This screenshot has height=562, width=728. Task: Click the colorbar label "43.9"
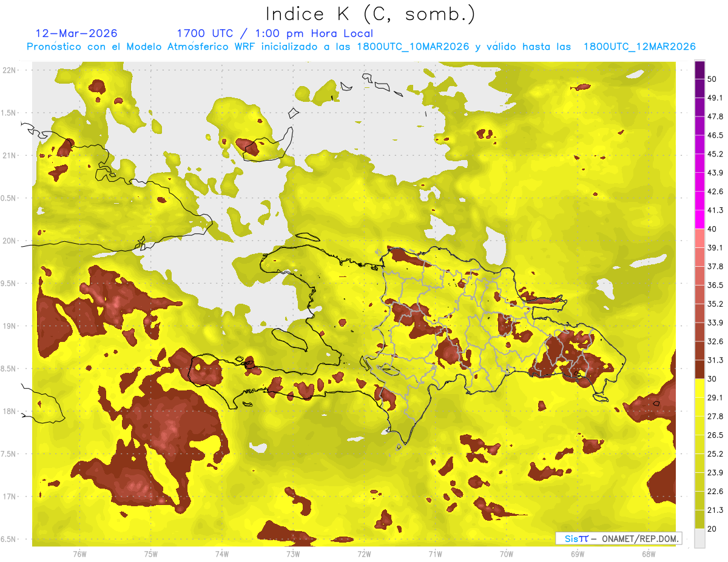click(715, 173)
